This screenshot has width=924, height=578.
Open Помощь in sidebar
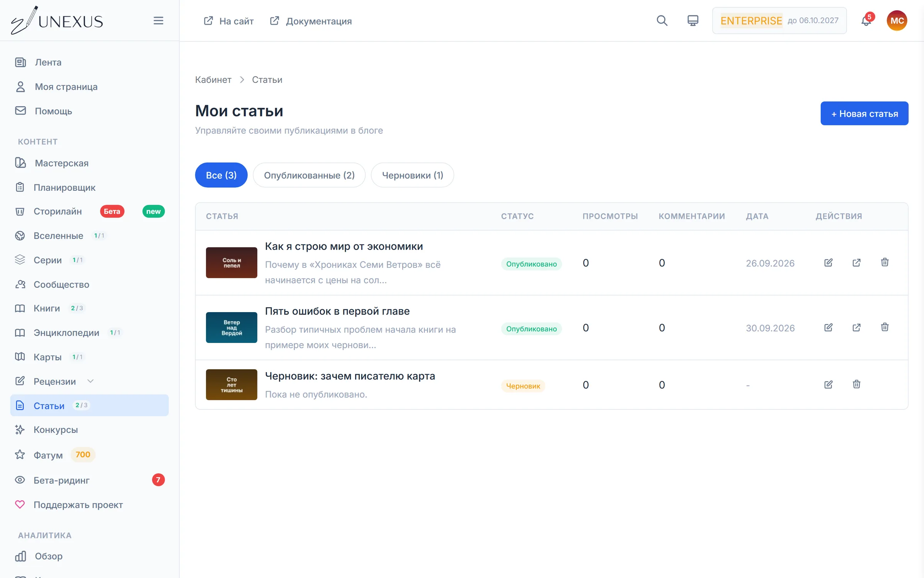pos(89,111)
